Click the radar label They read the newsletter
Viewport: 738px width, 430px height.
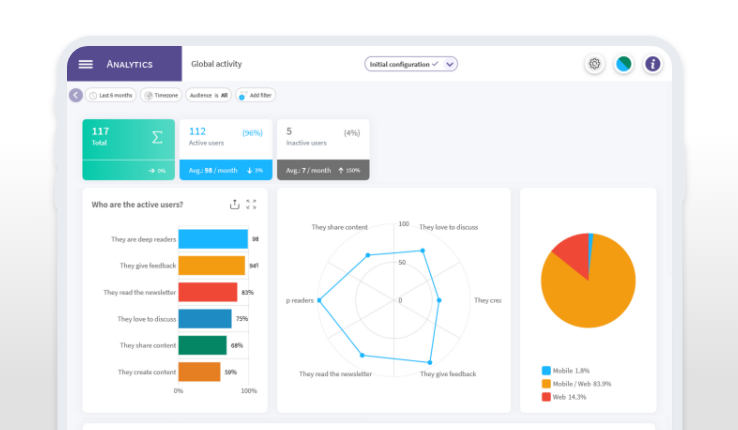[336, 374]
